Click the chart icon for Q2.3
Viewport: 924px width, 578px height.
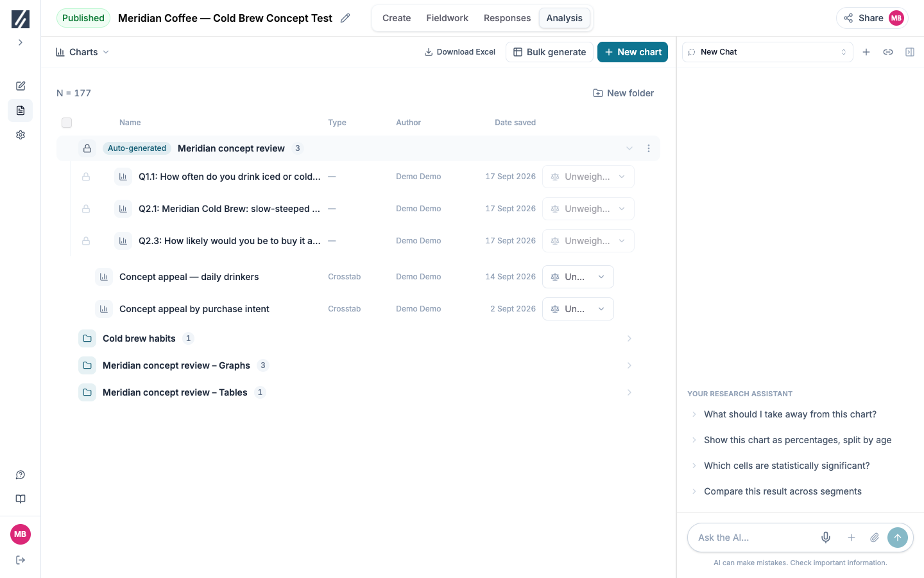pyautogui.click(x=123, y=241)
